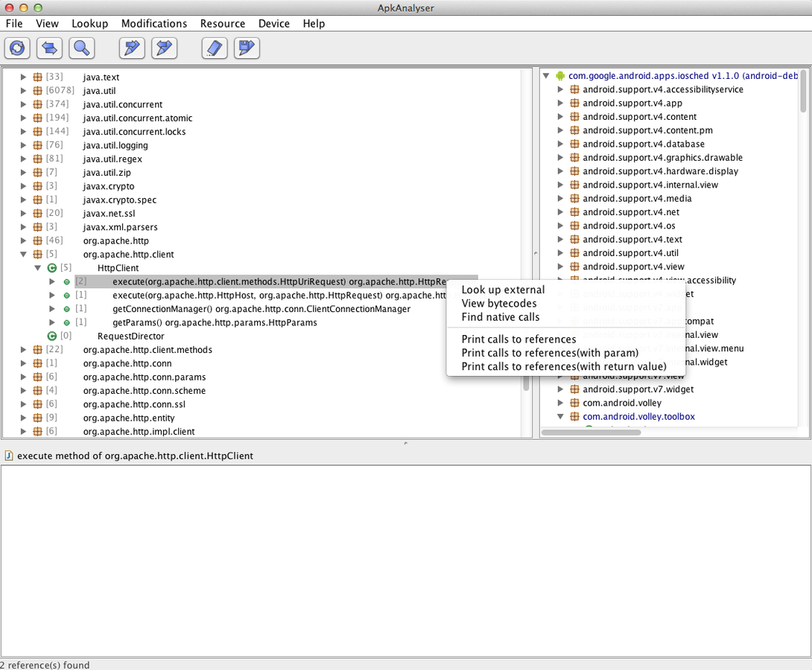812x670 pixels.
Task: Expand the java.util.concurrent package node
Action: tap(23, 104)
